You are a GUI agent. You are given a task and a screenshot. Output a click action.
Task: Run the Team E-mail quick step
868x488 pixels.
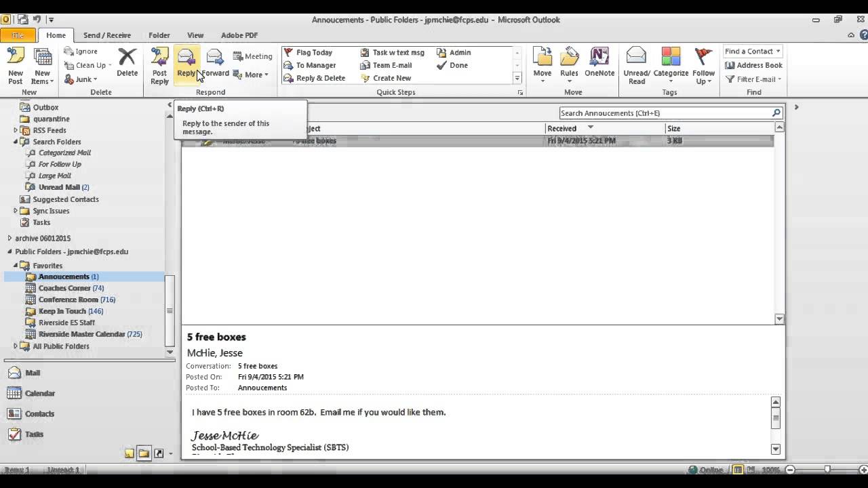pyautogui.click(x=387, y=65)
